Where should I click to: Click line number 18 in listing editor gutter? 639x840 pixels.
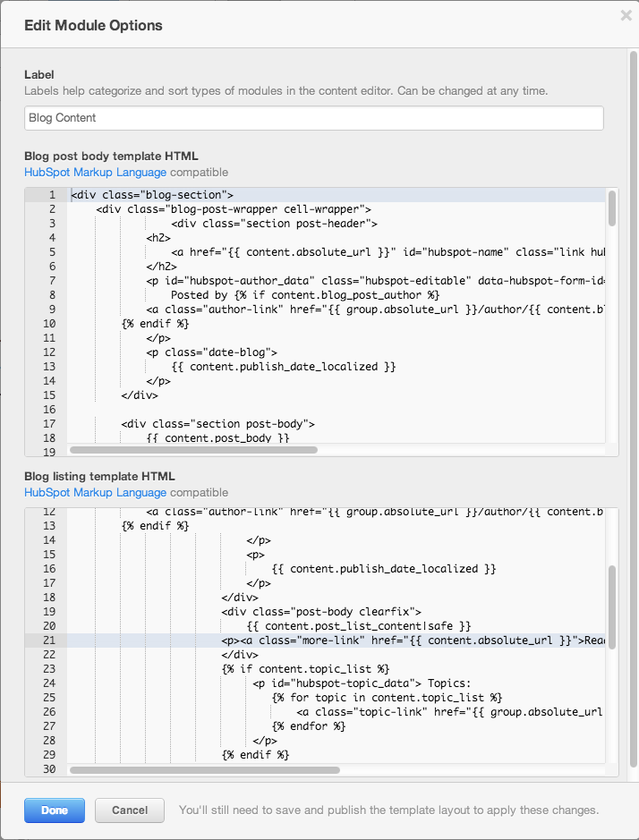(x=49, y=598)
